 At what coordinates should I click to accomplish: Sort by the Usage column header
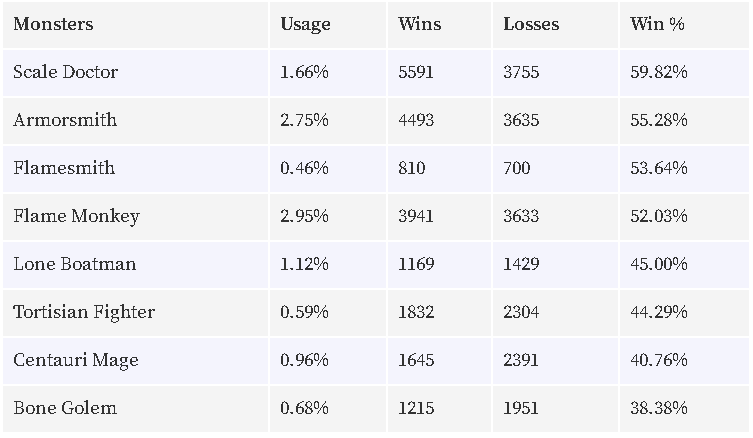[305, 24]
